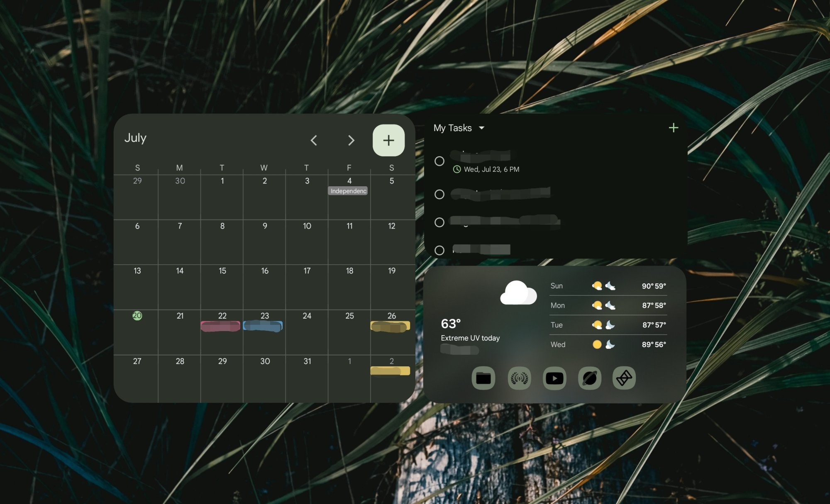The image size is (830, 504).
Task: Complete the second task's circular checkbox
Action: click(x=440, y=195)
